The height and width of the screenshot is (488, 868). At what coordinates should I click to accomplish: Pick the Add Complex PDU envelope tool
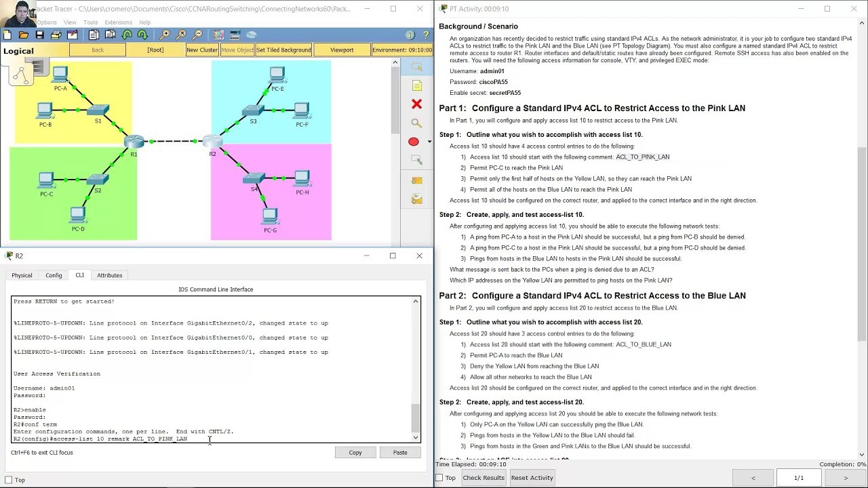(x=416, y=199)
